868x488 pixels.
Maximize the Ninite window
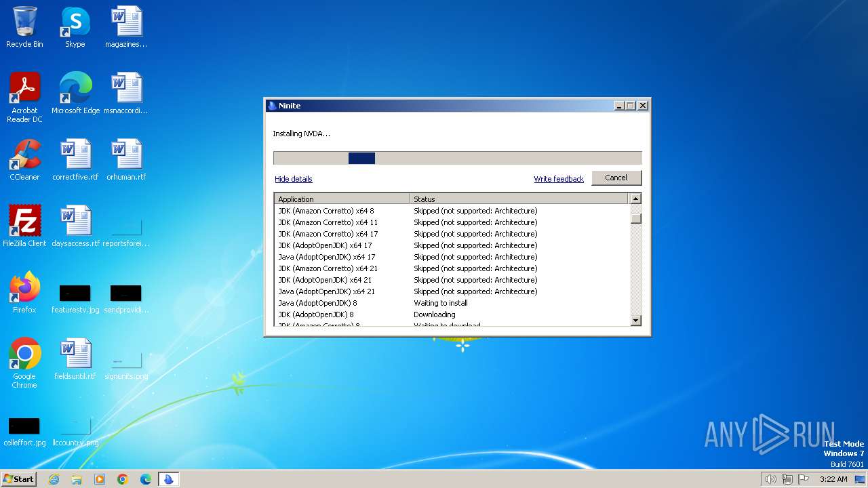tap(631, 106)
